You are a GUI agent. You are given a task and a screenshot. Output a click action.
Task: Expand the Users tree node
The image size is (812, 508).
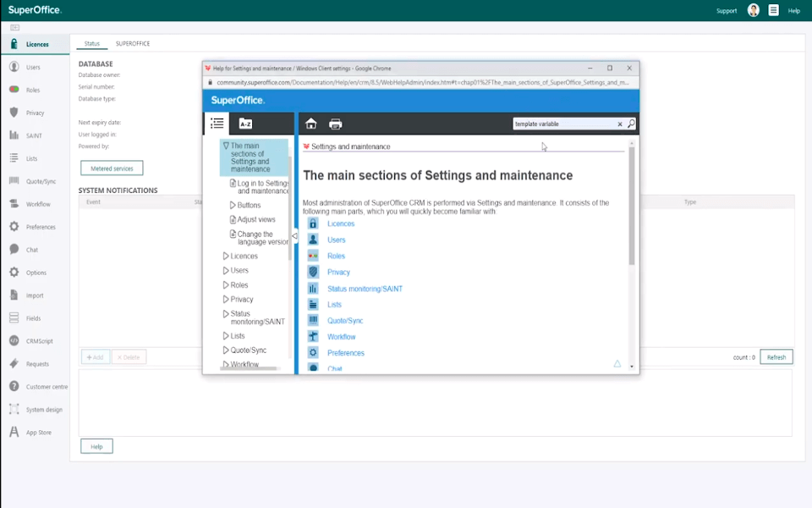(x=226, y=271)
